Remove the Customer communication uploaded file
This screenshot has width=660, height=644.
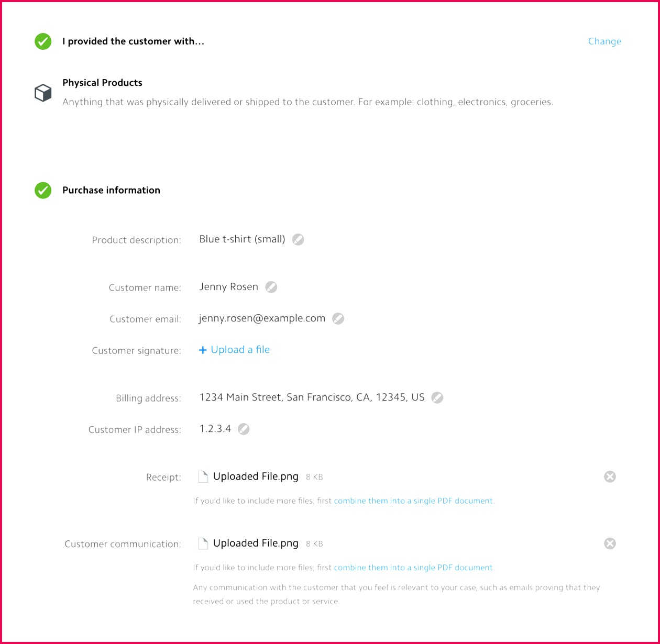(x=610, y=543)
